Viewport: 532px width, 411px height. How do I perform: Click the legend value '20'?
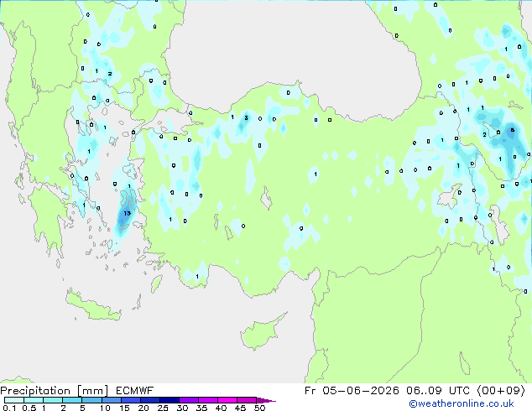(143, 408)
